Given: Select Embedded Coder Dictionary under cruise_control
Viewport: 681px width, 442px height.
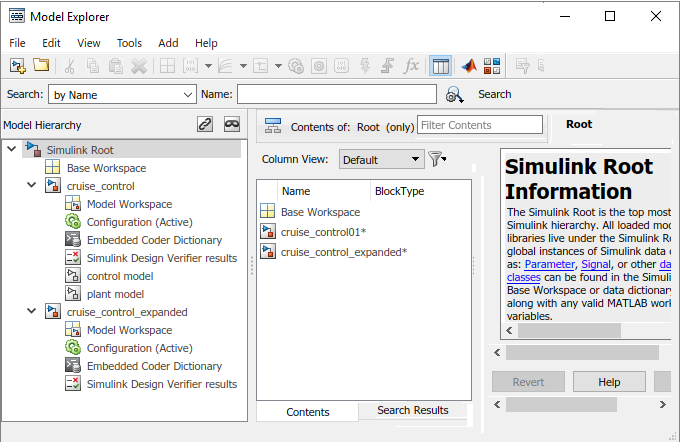Looking at the screenshot, I should tap(154, 240).
